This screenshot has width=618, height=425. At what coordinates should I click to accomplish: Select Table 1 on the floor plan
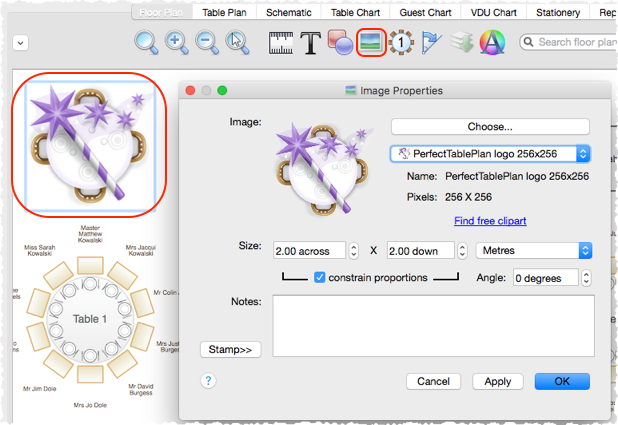click(x=90, y=319)
